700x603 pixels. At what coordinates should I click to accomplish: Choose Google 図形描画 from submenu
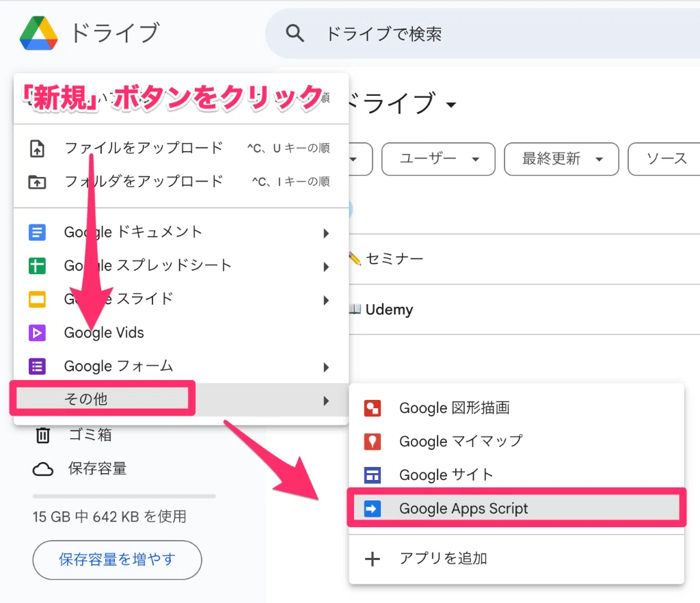coord(517,408)
